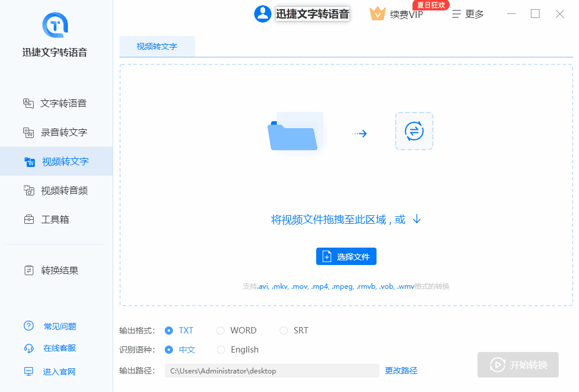579x392 pixels.
Task: Click the 选择文件 button
Action: click(x=346, y=256)
